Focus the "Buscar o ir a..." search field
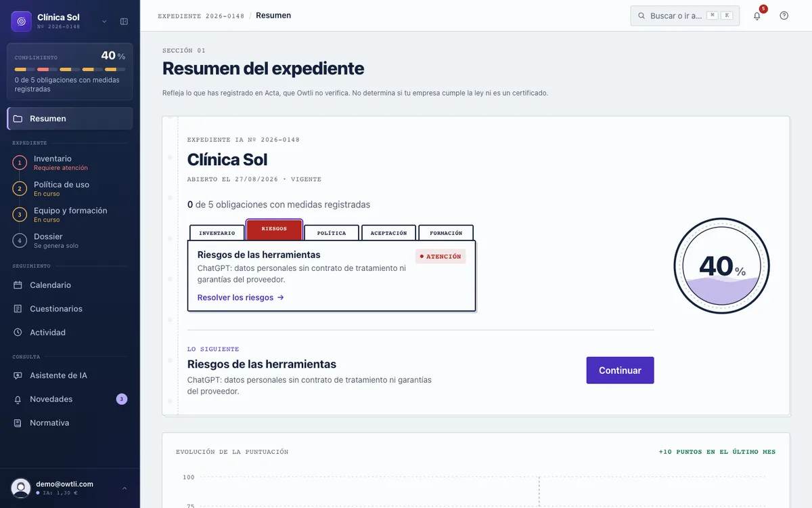 tap(685, 16)
